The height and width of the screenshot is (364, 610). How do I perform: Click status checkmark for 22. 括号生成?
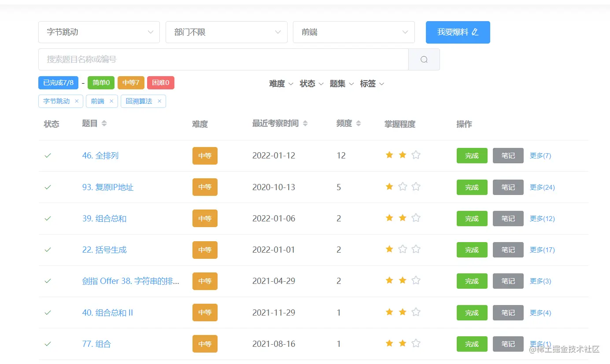point(48,250)
